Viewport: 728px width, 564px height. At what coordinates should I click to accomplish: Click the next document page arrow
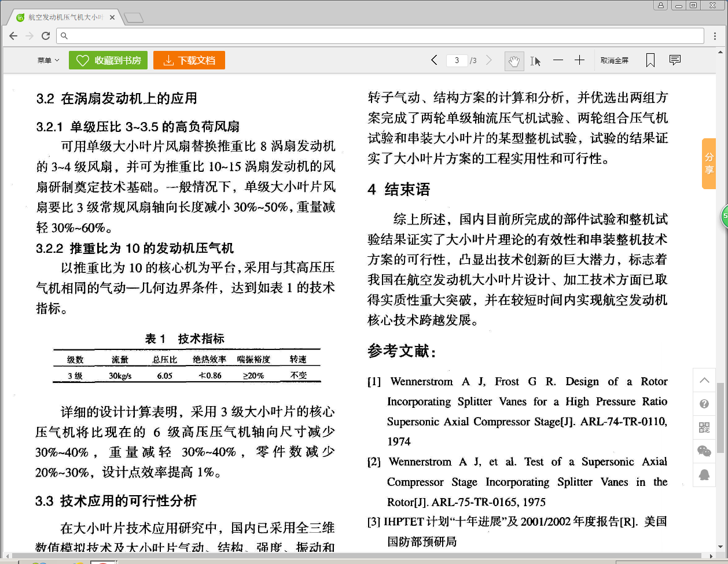coord(489,60)
